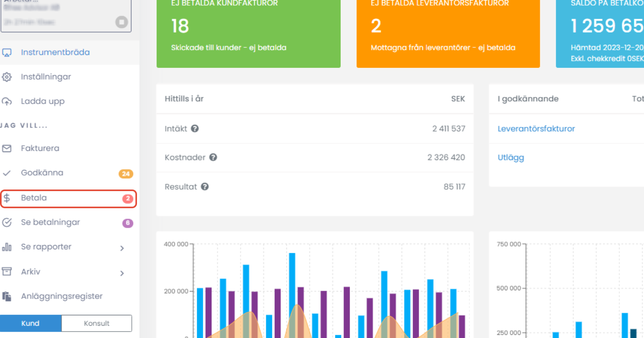Expand the Se rapporter submenu chevron

122,248
